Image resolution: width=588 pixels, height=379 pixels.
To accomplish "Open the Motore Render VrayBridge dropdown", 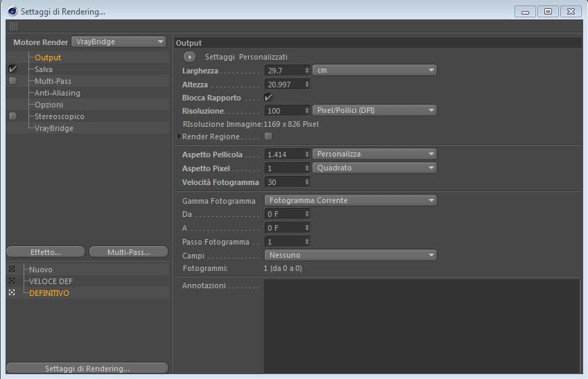I will point(119,42).
